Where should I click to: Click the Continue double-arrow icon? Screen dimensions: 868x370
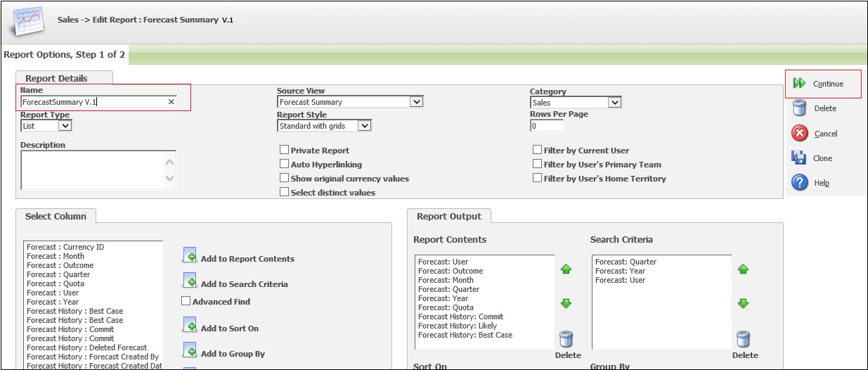coord(800,84)
